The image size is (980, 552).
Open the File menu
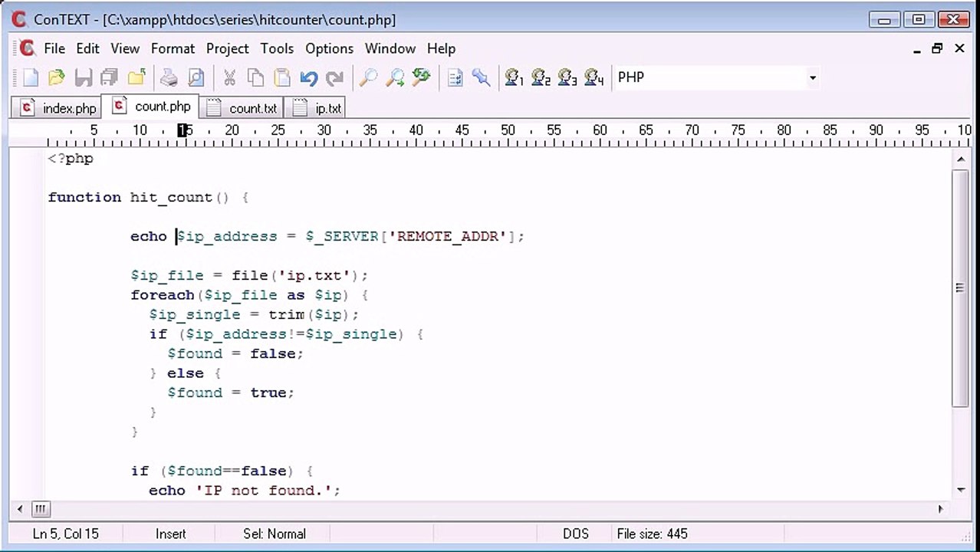[54, 48]
